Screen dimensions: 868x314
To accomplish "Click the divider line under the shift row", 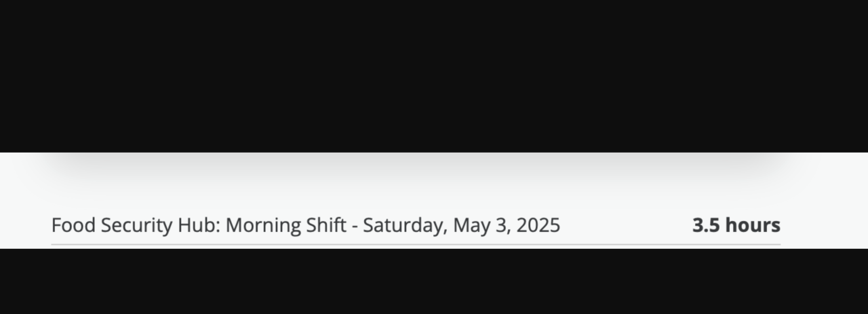I will point(416,244).
